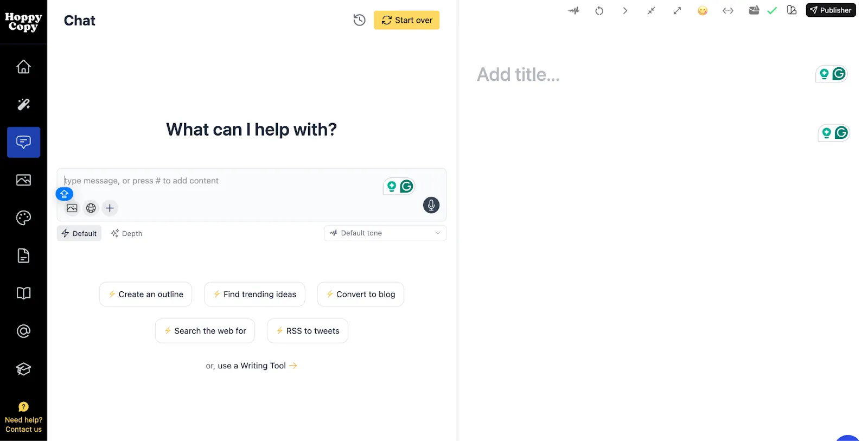The width and height of the screenshot is (868, 441).
Task: Click the image attach icon in message box
Action: pyautogui.click(x=72, y=208)
